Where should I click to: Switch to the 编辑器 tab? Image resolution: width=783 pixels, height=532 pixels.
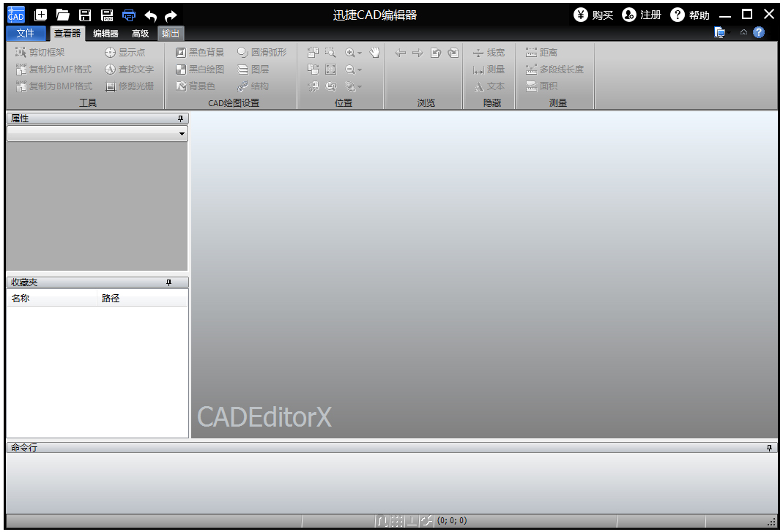106,34
